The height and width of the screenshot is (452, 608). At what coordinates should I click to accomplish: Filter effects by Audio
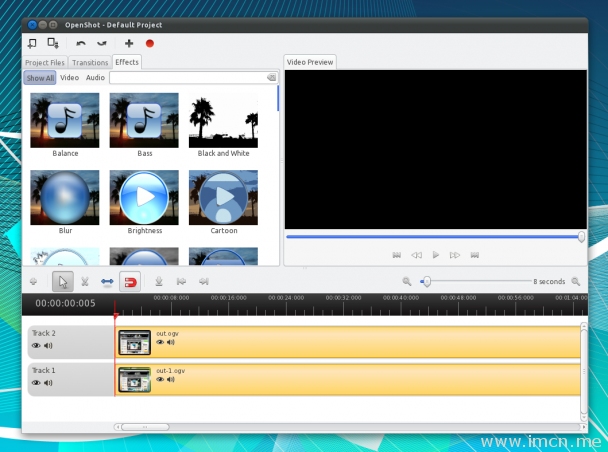pos(95,78)
